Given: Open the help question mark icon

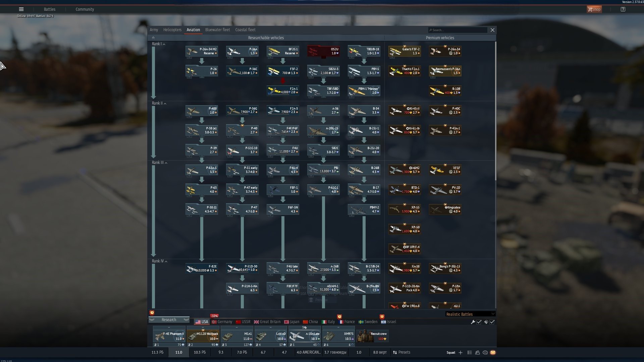Looking at the screenshot, I should tap(623, 9).
